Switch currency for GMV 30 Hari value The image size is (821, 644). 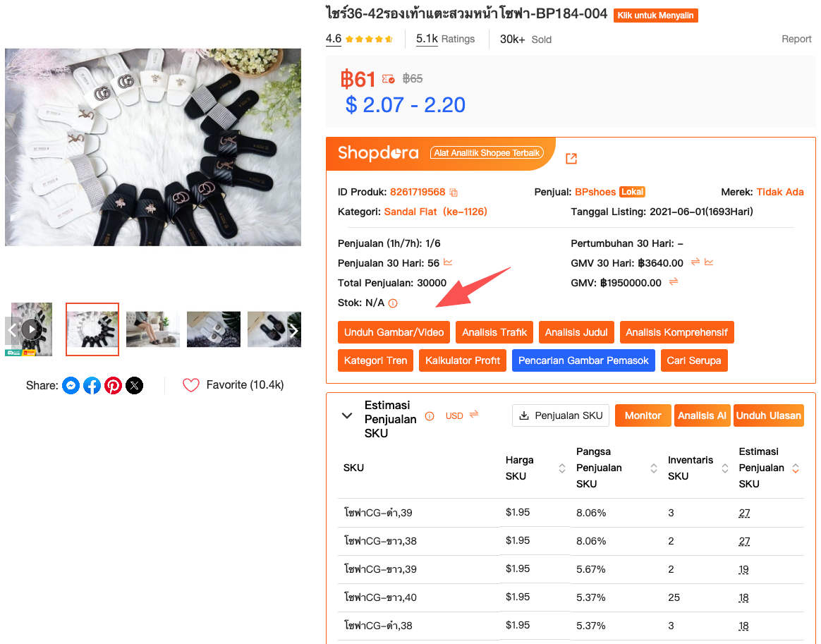click(x=695, y=262)
